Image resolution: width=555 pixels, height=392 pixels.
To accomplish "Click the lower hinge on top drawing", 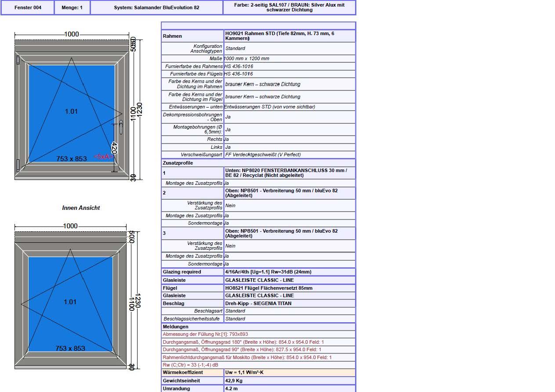I will (18, 165).
